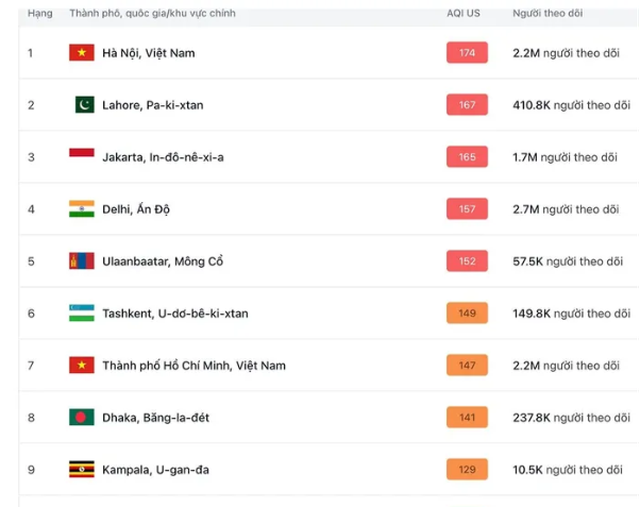Open the Hà Nội, Việt Nam city link
The height and width of the screenshot is (507, 640).
point(149,53)
